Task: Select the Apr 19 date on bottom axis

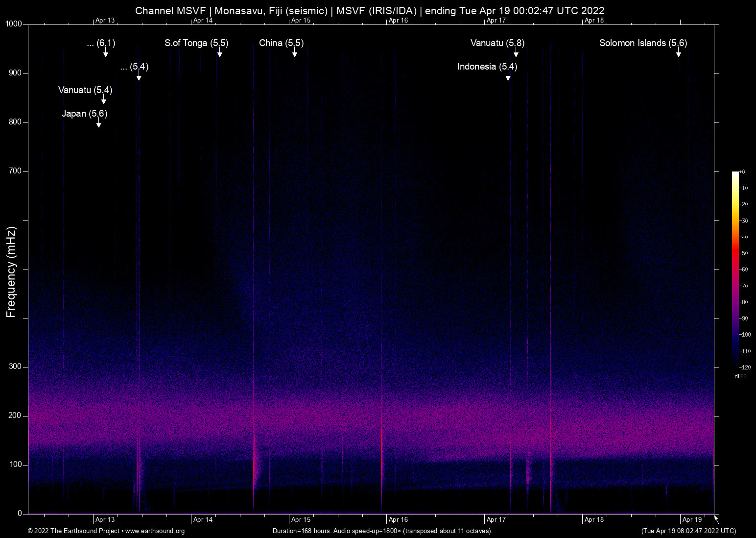Action: [x=692, y=520]
